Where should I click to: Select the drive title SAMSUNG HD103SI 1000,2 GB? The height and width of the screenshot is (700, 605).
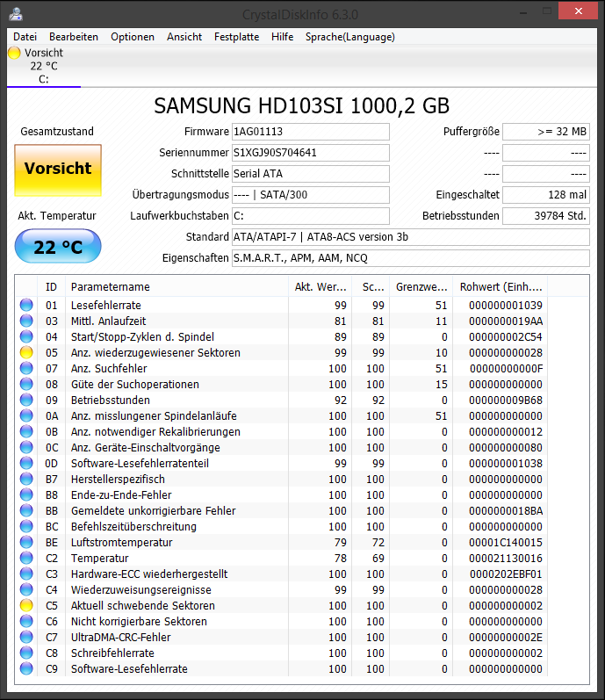tap(301, 105)
